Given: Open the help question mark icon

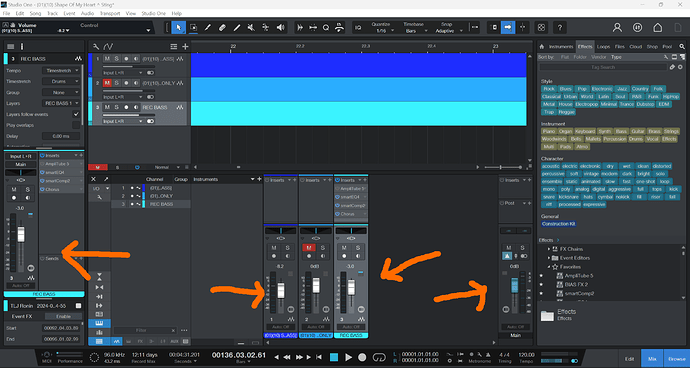Looking at the screenshot, I should (x=559, y=27).
